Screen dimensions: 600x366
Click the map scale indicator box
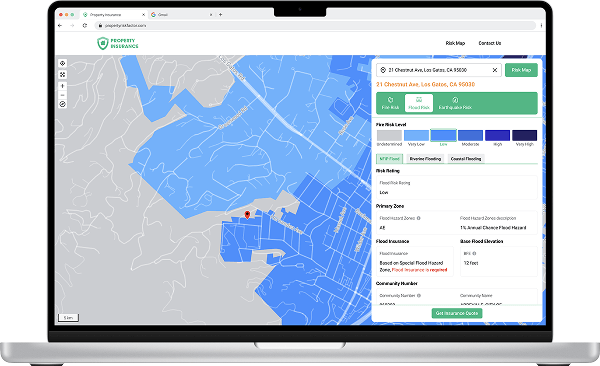[x=68, y=318]
